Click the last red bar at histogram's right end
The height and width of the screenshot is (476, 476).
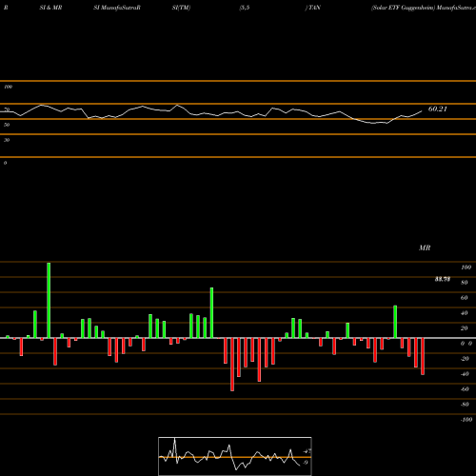pyautogui.click(x=423, y=356)
